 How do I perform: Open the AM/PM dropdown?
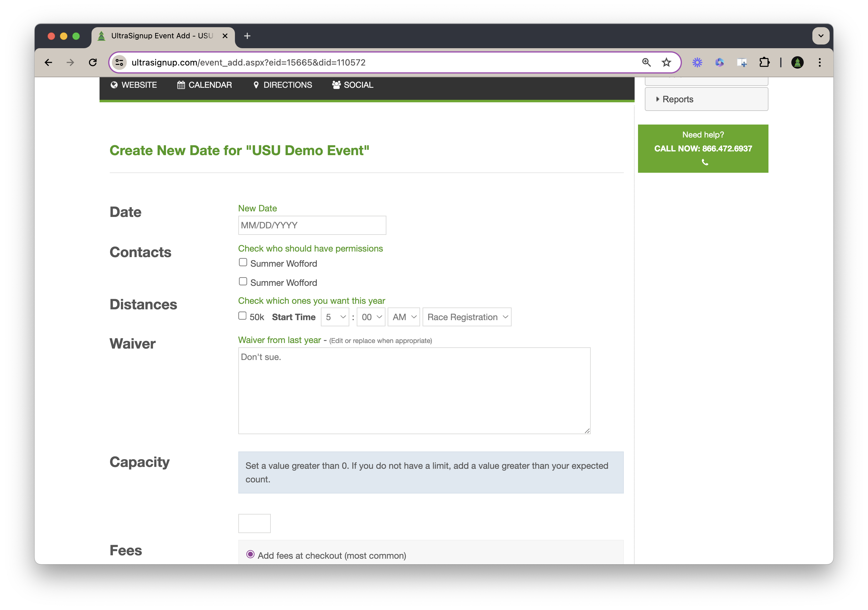(x=404, y=317)
